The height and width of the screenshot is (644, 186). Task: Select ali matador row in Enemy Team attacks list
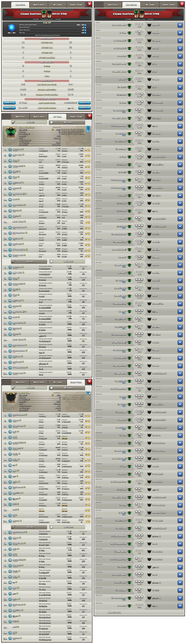(47, 427)
